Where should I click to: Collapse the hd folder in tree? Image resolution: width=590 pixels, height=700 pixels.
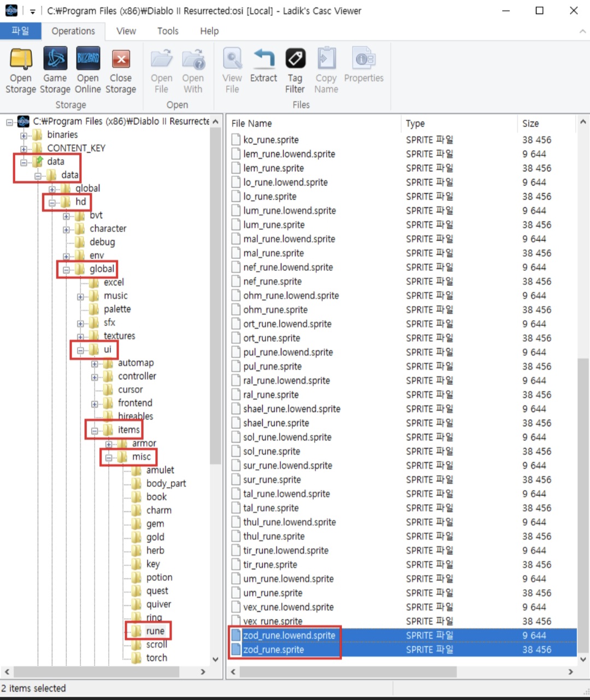tap(52, 203)
